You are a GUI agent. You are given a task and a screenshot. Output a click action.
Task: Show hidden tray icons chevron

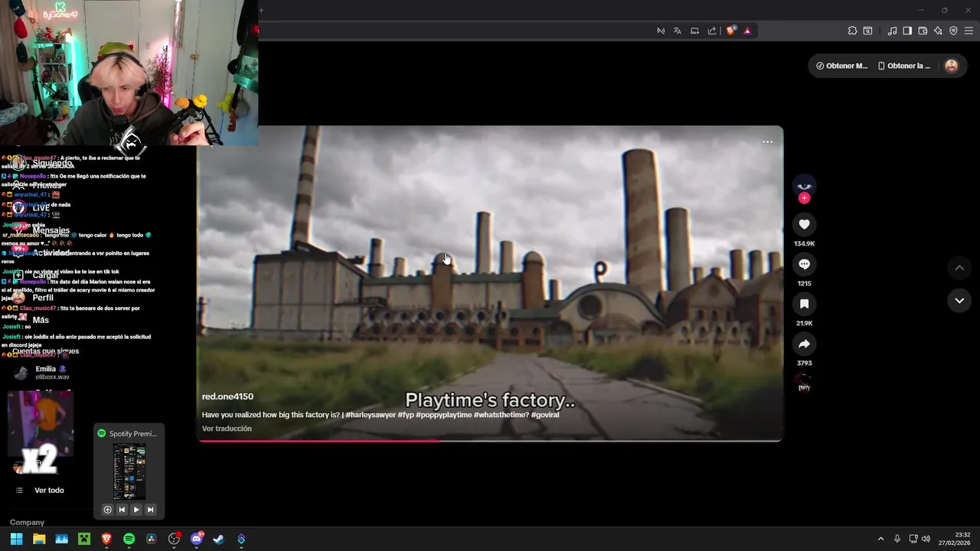pyautogui.click(x=880, y=539)
